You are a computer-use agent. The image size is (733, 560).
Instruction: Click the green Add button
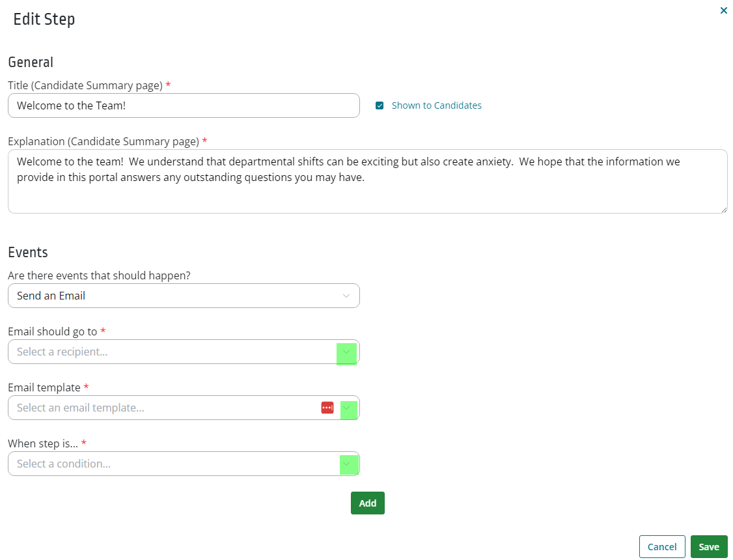click(x=367, y=503)
